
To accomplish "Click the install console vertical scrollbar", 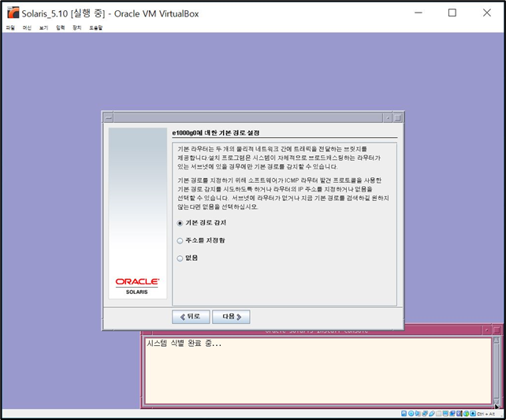I will click(497, 371).
